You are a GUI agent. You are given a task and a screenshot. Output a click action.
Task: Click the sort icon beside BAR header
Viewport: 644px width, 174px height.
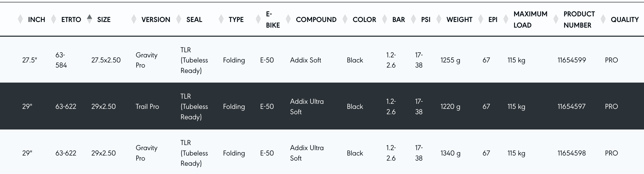385,19
